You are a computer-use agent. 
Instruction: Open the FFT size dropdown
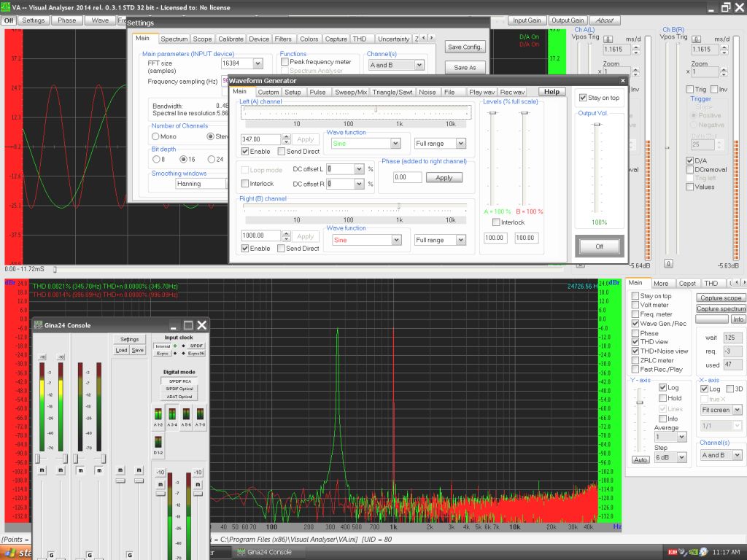point(258,63)
